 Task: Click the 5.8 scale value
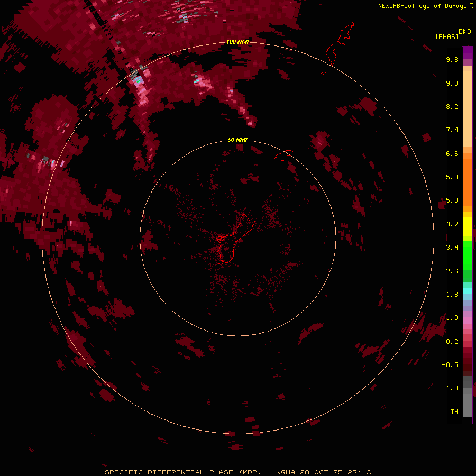(452, 177)
